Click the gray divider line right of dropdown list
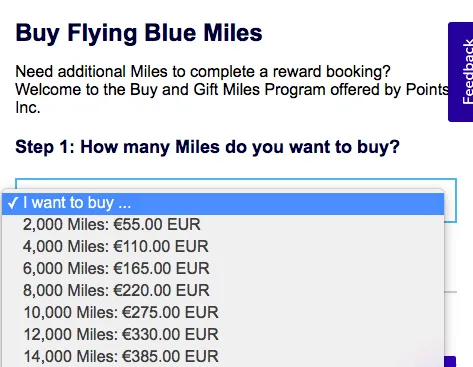Screen dimensions: 473x367 coord(451,292)
